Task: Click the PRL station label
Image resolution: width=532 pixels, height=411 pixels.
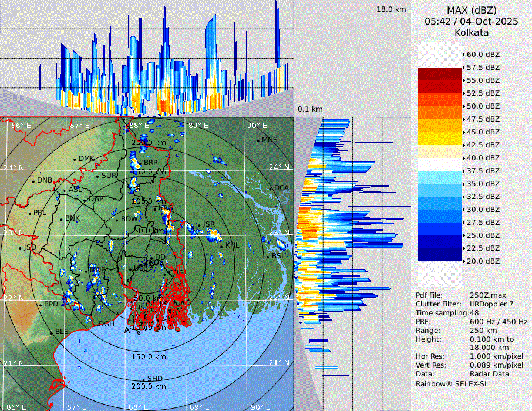Action: (39, 213)
